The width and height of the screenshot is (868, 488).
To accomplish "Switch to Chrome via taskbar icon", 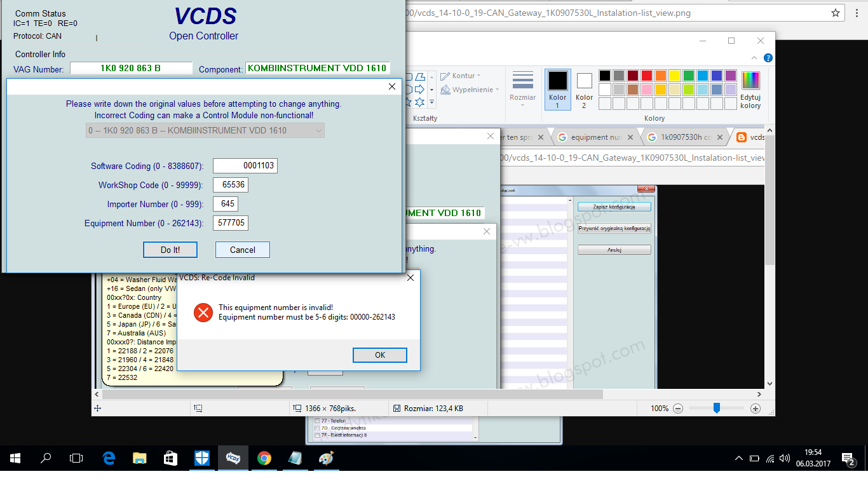I will click(x=264, y=458).
